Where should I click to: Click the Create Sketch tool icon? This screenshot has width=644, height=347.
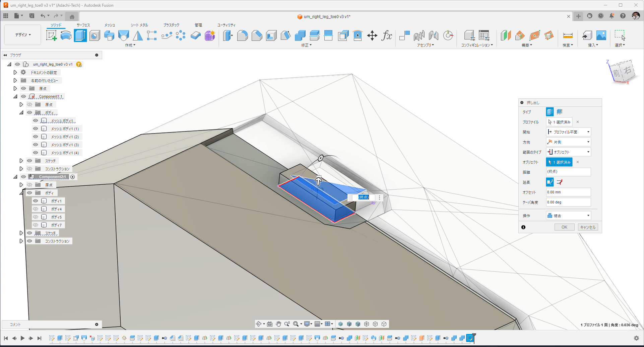51,35
